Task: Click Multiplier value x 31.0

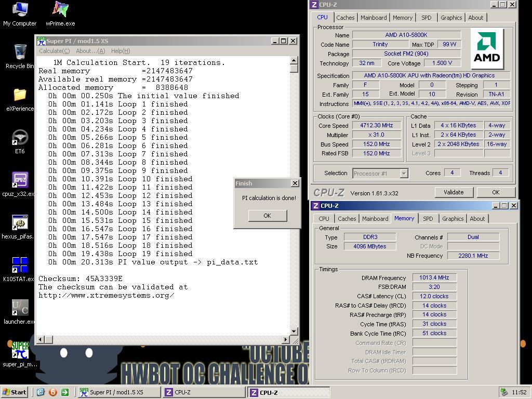Action: point(377,135)
